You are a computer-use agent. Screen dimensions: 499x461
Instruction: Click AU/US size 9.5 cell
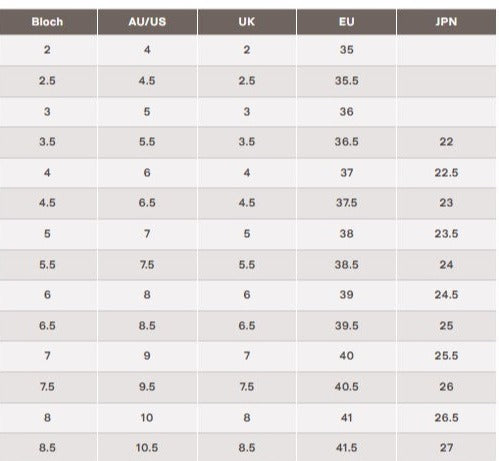point(147,387)
